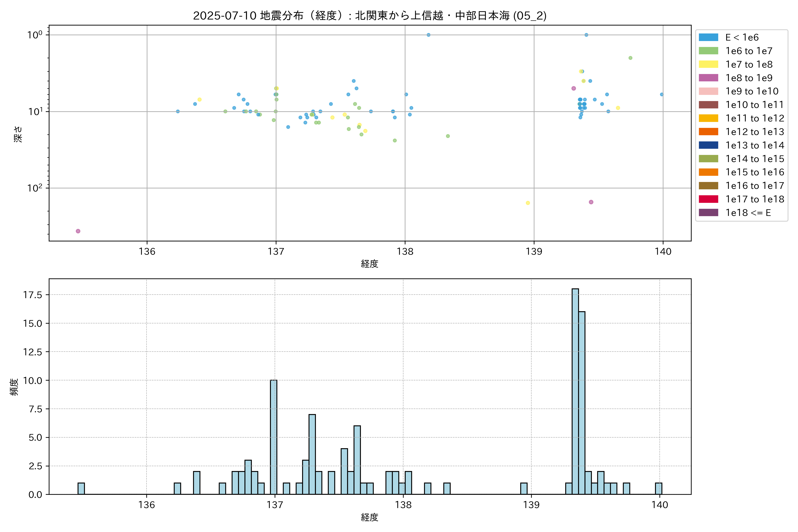Click the blue point at depth 1 near 138.2
The height and width of the screenshot is (532, 798).
pos(428,35)
